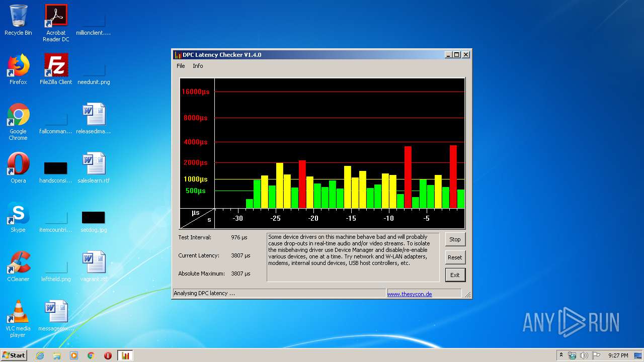The image size is (644, 362).
Task: Click the Current Latency label
Action: pos(199,255)
